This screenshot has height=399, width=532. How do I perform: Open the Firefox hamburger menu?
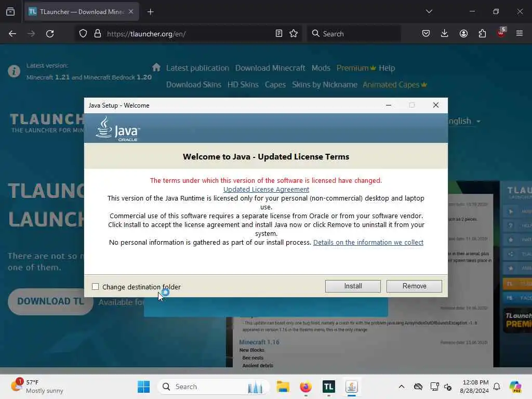coord(520,33)
